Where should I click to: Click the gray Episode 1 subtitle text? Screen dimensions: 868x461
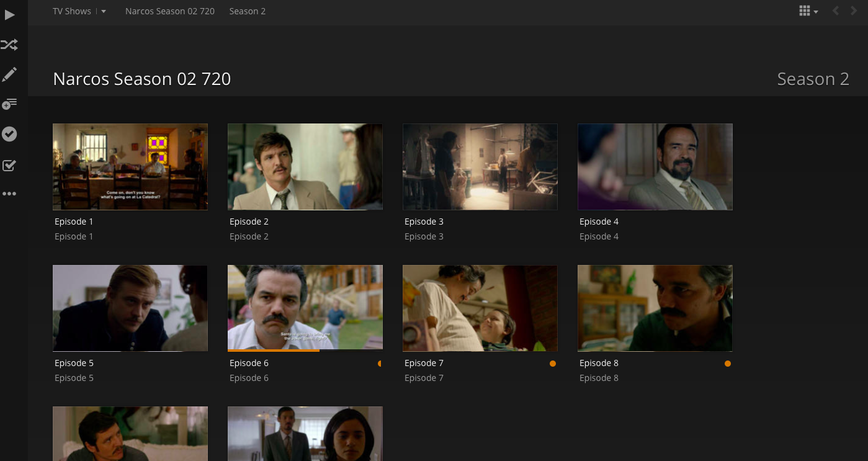[x=74, y=236]
